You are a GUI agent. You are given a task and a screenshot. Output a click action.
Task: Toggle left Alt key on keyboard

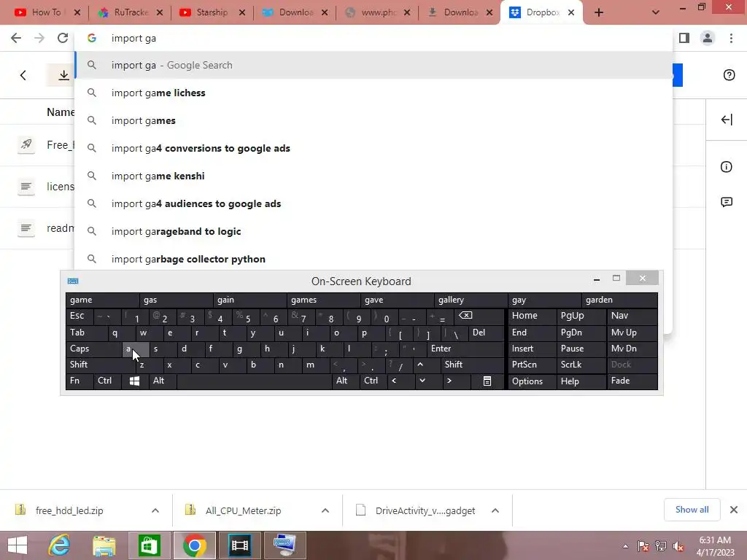(163, 381)
